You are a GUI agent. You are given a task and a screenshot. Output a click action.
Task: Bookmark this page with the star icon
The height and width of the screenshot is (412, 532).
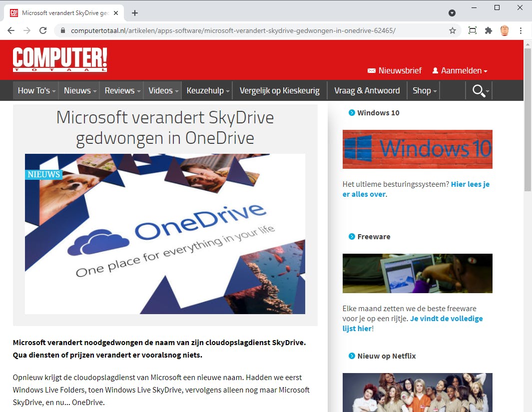tap(452, 30)
